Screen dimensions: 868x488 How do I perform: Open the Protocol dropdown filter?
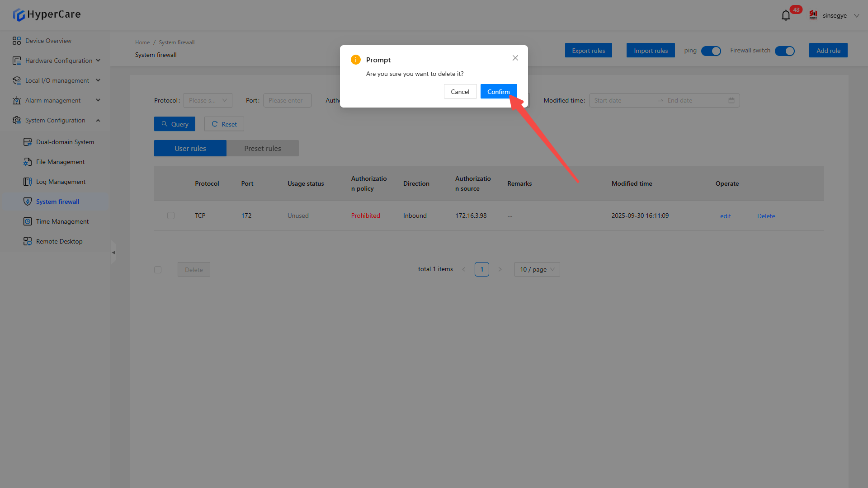point(208,100)
